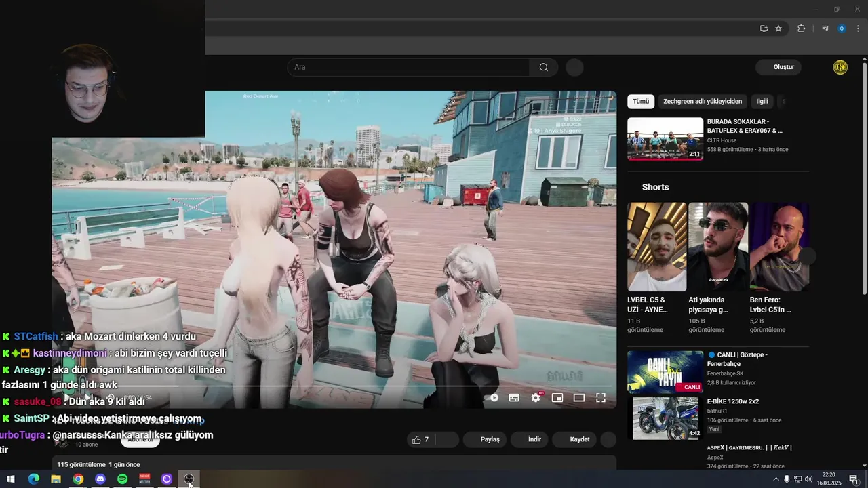Switch to theater mode in the player
Image resolution: width=868 pixels, height=488 pixels.
click(x=579, y=398)
